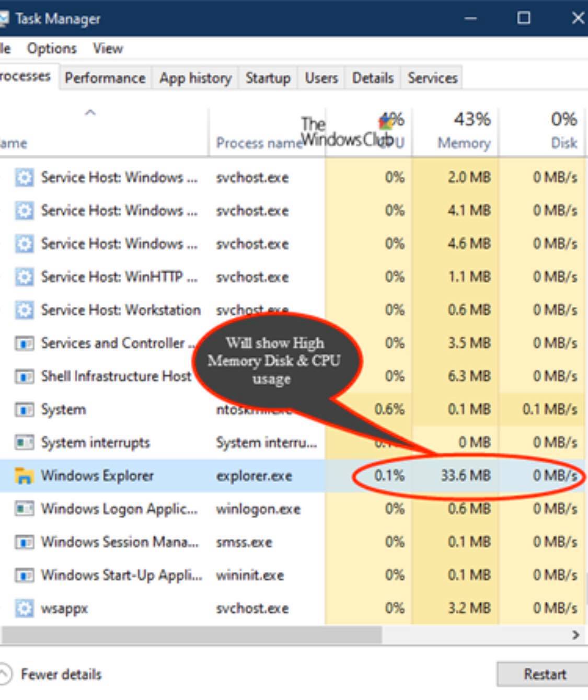Switch to the Performance tab

[105, 78]
